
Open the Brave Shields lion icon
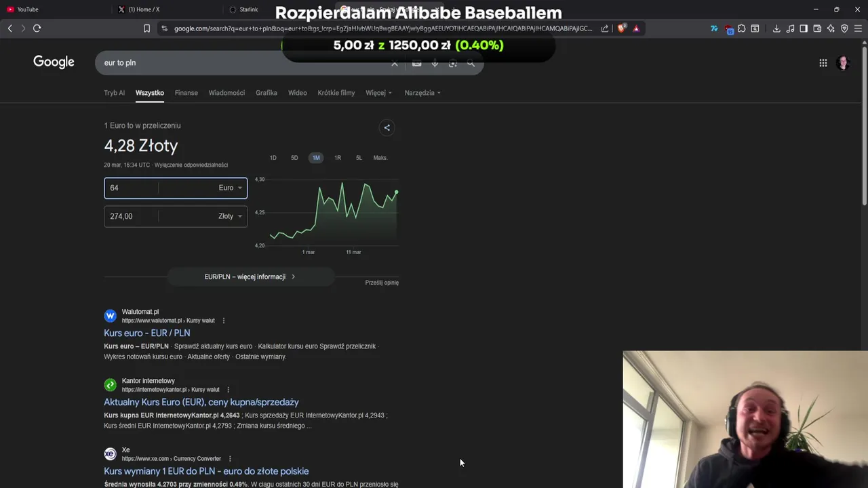click(x=621, y=28)
